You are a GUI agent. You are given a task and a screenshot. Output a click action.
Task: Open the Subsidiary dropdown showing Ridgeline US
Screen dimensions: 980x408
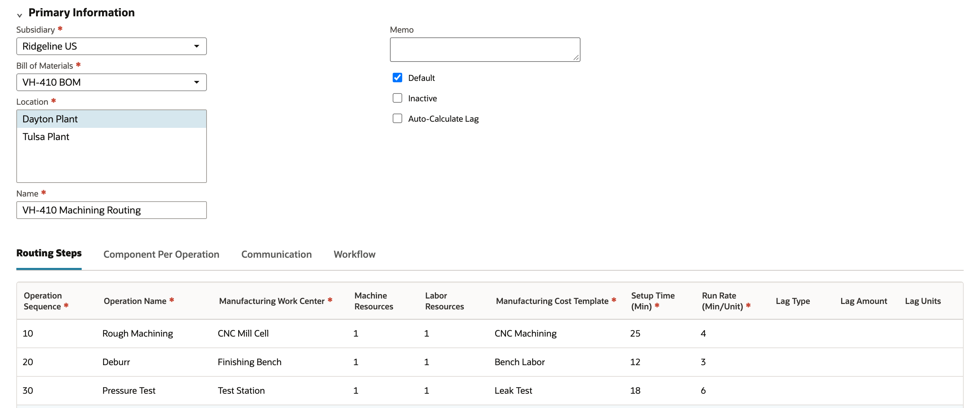pyautogui.click(x=112, y=46)
